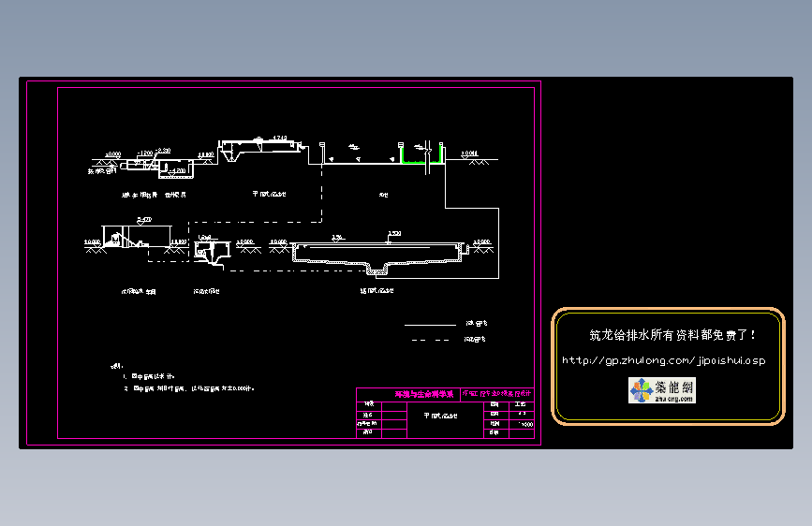Click the dashed line legend sample

pyautogui.click(x=430, y=340)
